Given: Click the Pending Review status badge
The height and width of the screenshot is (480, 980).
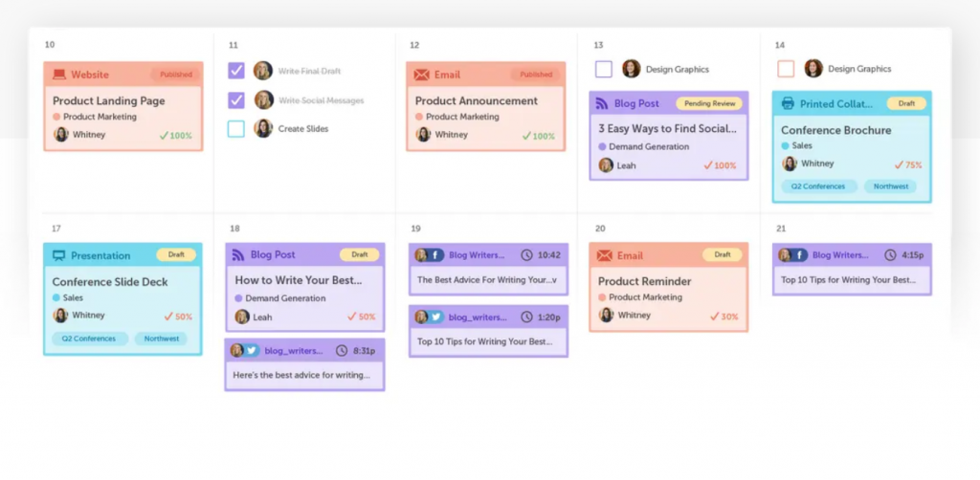Looking at the screenshot, I should coord(709,103).
